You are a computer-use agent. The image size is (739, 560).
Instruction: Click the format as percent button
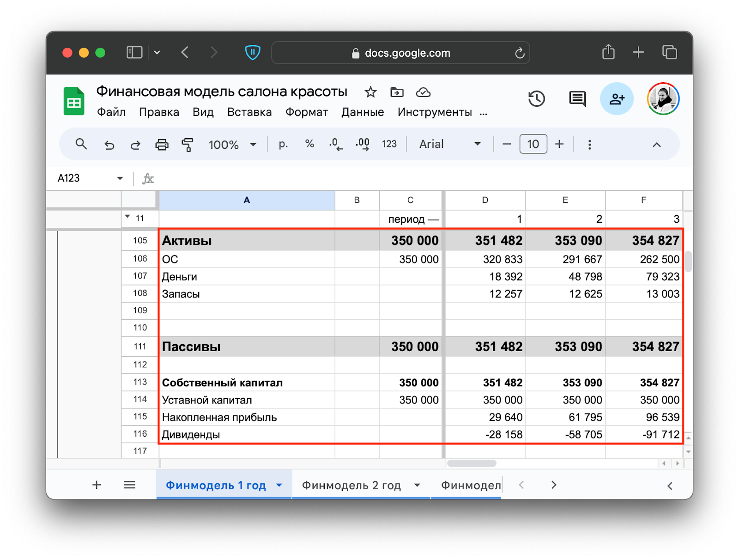[x=309, y=144]
